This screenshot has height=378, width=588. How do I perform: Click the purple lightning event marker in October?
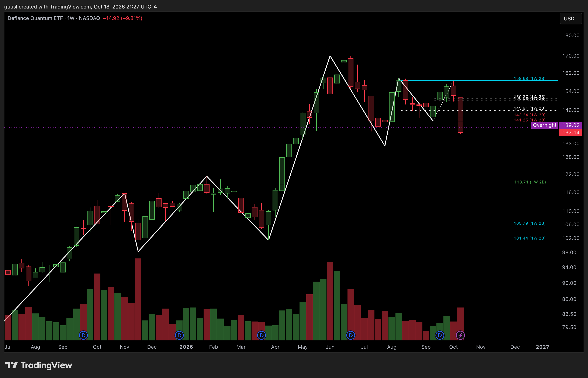[x=460, y=335]
